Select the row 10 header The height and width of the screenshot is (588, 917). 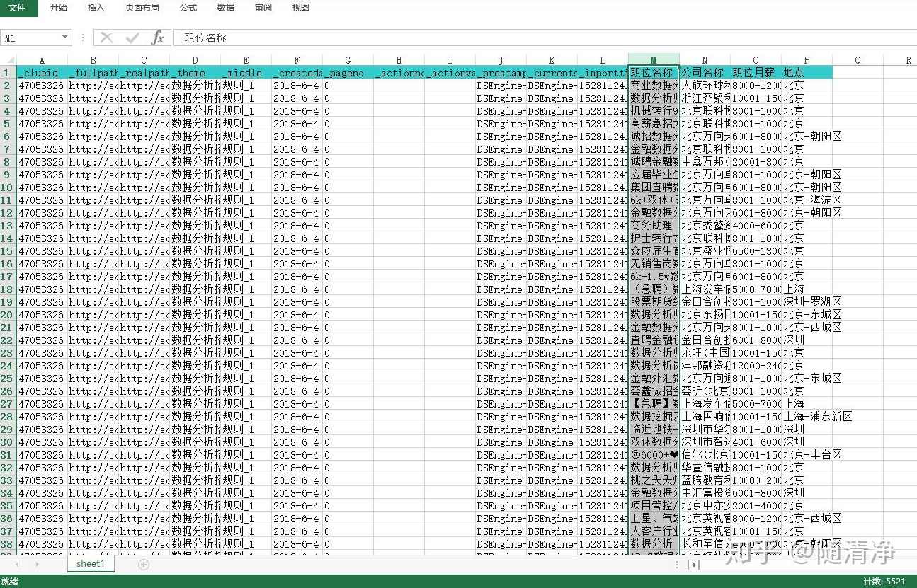tap(7, 187)
